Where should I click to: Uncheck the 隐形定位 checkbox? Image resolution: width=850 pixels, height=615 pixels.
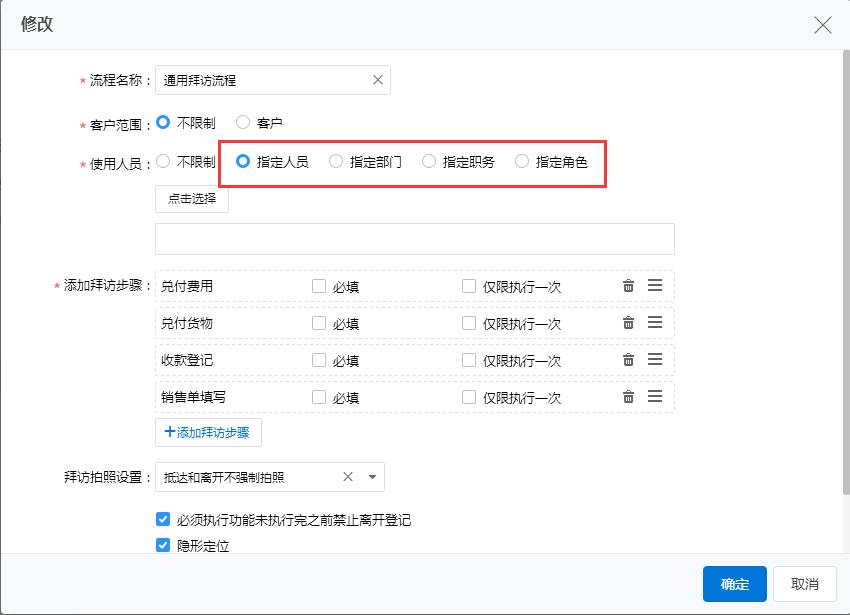(163, 545)
